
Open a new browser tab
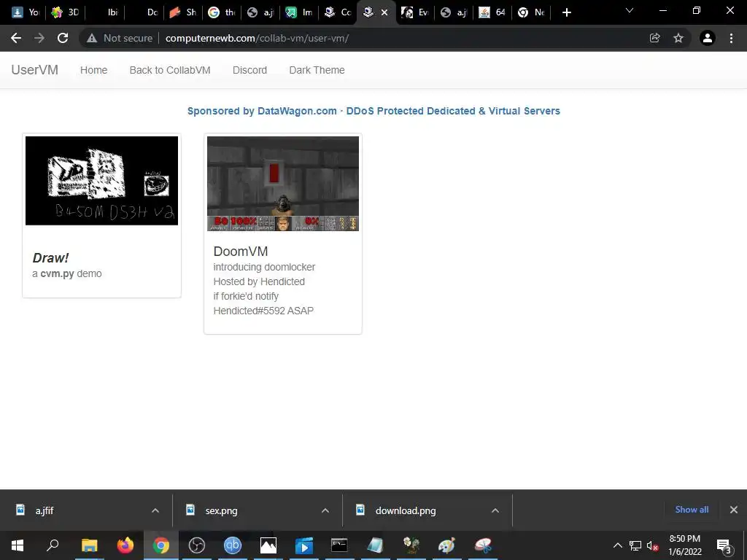pos(566,12)
